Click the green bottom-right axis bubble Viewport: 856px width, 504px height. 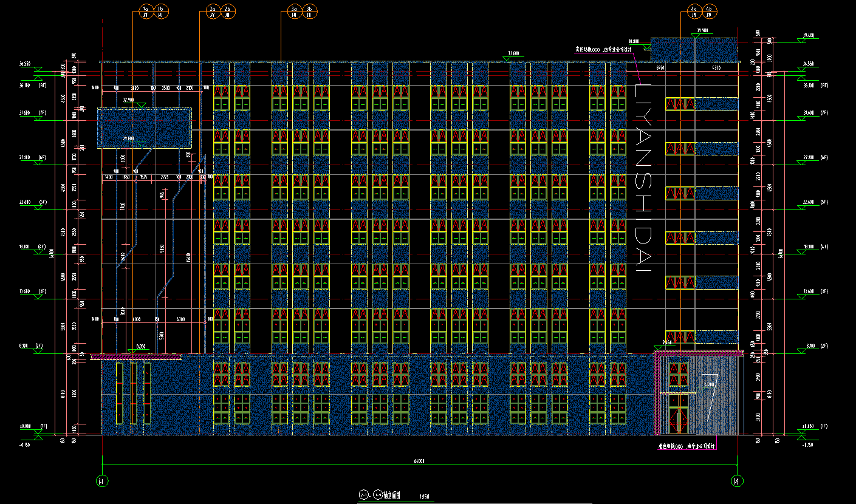click(736, 481)
